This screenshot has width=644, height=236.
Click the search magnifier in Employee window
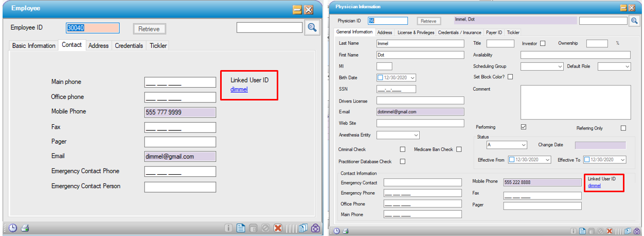(x=312, y=28)
